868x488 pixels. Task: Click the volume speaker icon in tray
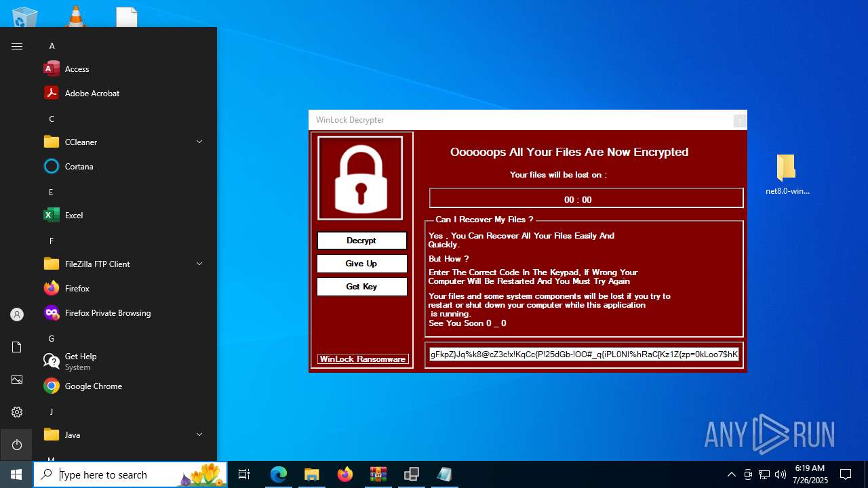coord(781,474)
